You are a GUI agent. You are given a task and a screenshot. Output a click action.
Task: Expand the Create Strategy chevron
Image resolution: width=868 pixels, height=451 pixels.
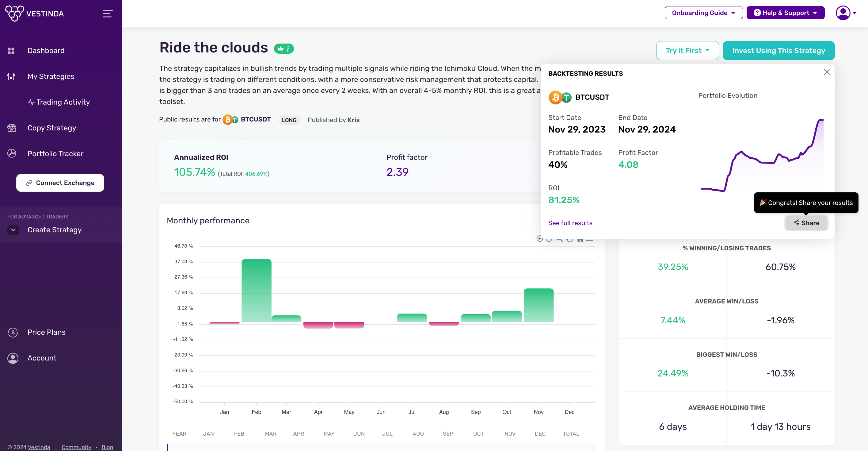(x=13, y=230)
